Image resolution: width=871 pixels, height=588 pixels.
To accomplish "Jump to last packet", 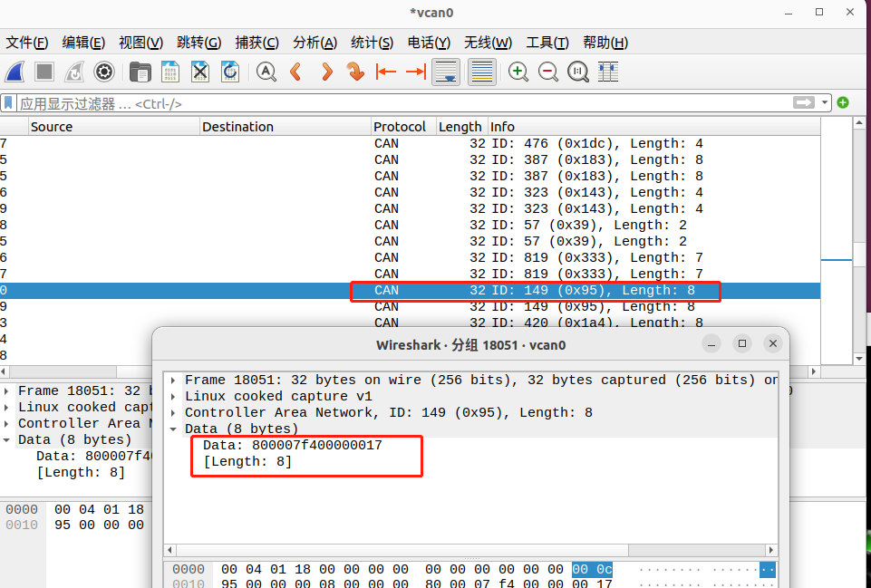I will click(x=415, y=72).
